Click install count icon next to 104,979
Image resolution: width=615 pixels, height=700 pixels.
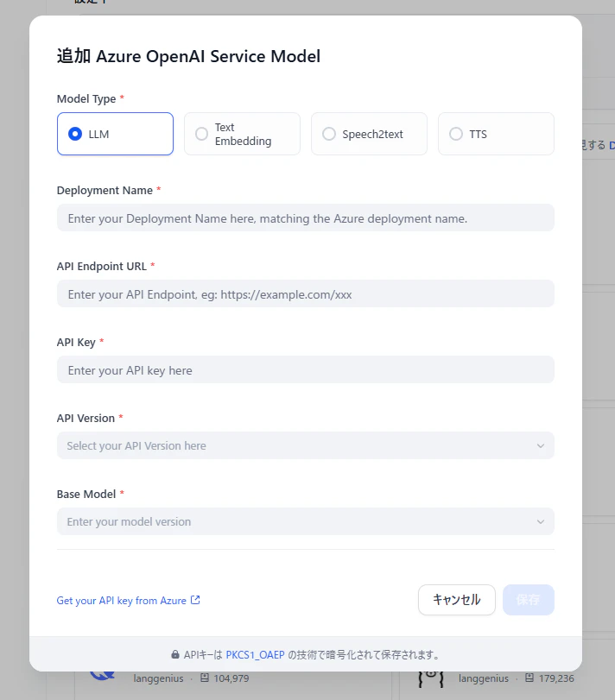204,679
